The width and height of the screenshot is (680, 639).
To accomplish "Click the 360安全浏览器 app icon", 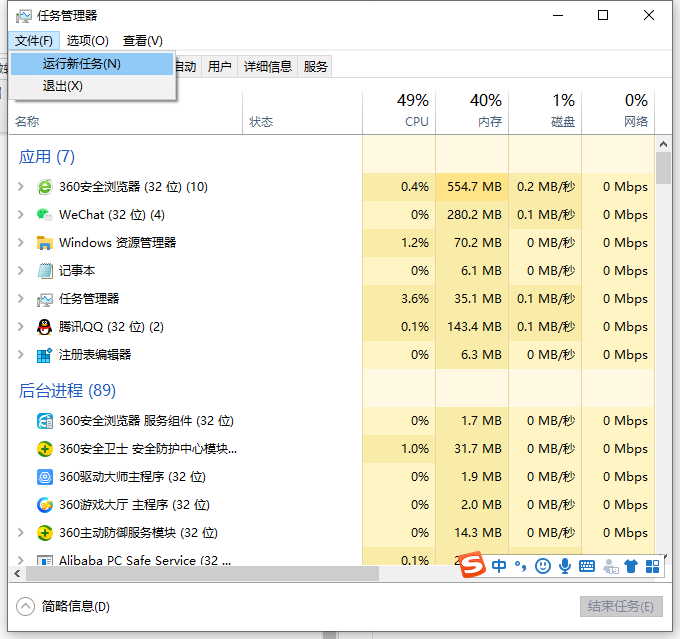I will click(x=44, y=187).
